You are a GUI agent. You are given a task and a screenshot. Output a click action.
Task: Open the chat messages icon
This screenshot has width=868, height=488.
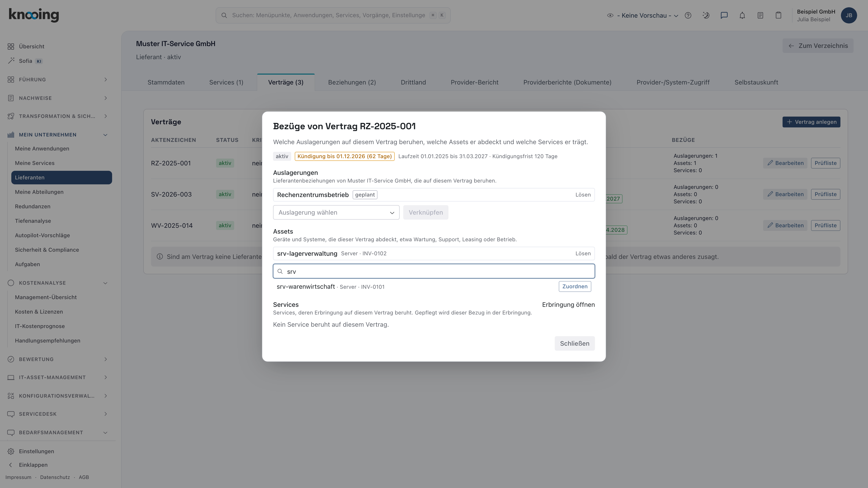point(724,16)
